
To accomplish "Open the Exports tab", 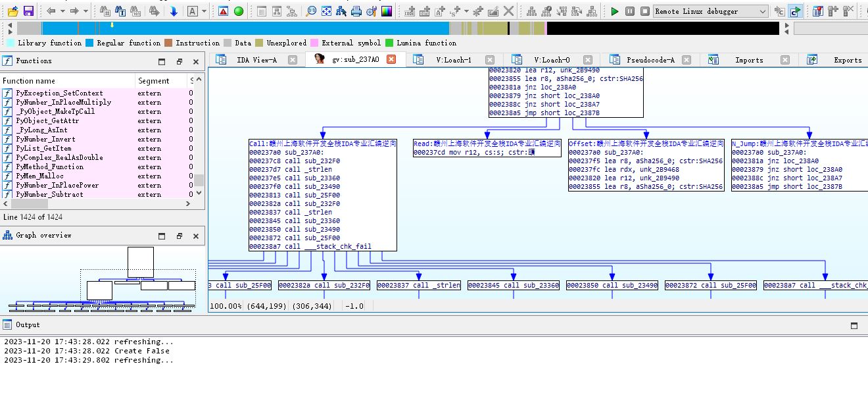I will tap(848, 60).
